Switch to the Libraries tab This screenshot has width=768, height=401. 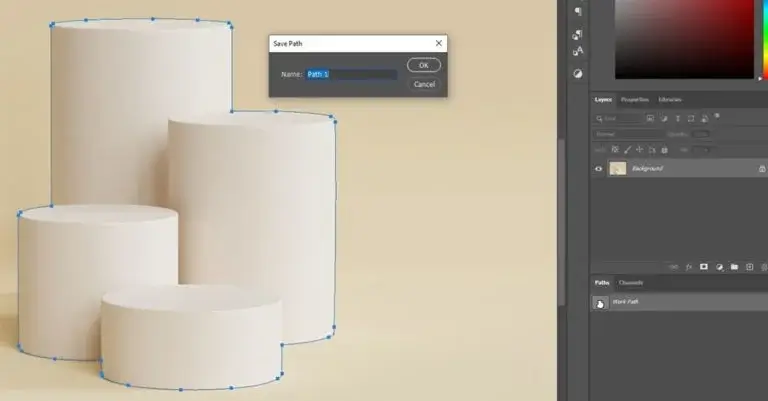pyautogui.click(x=670, y=99)
